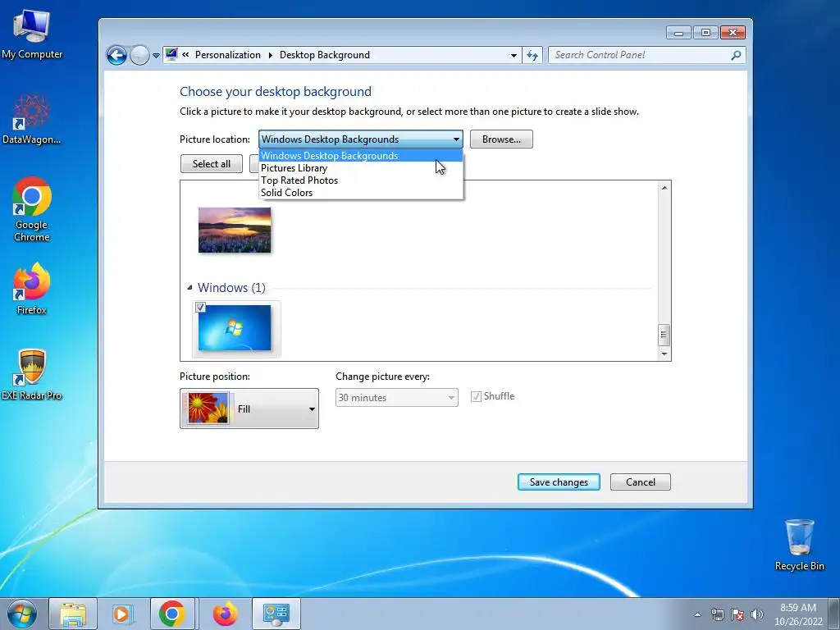Expand the hidden breadcrumb chevrons

pos(185,55)
